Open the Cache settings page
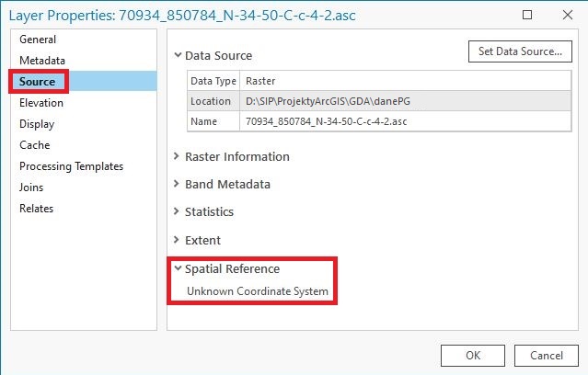Viewport: 588px width, 375px height. pyautogui.click(x=34, y=145)
